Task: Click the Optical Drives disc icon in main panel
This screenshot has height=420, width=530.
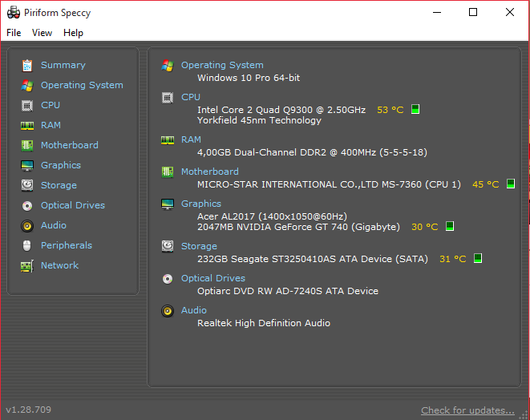Action: (168, 279)
